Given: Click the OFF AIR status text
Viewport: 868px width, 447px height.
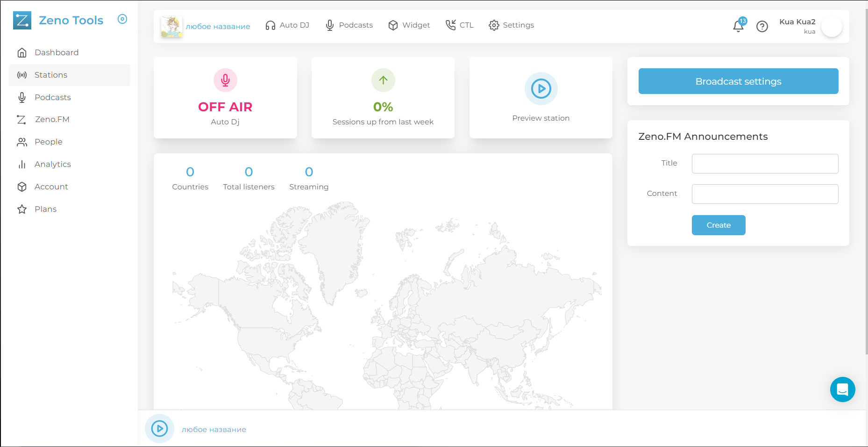Looking at the screenshot, I should click(225, 107).
